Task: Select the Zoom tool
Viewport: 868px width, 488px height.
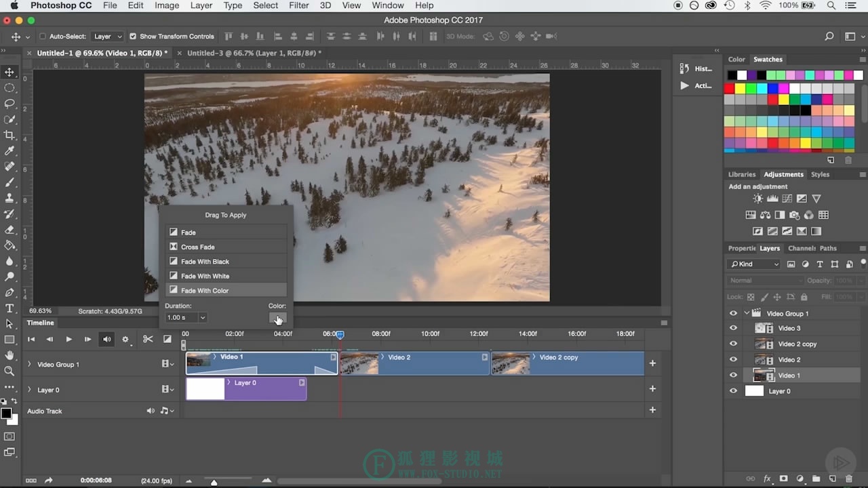Action: (9, 371)
